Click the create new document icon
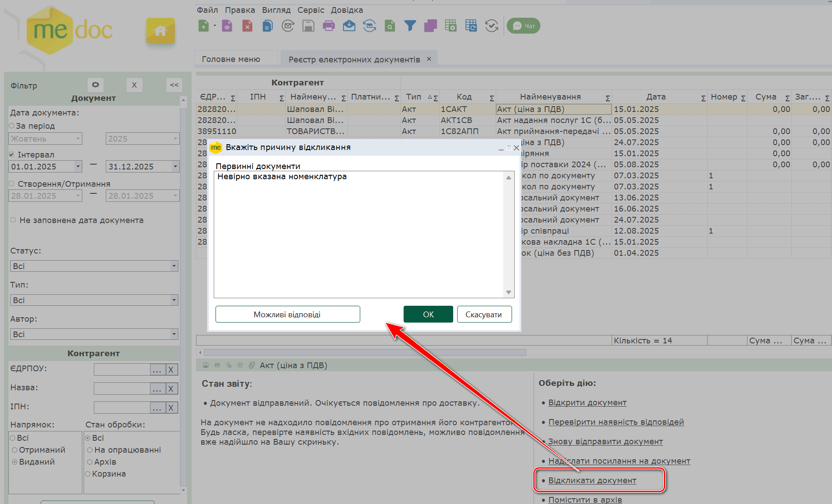 (204, 26)
